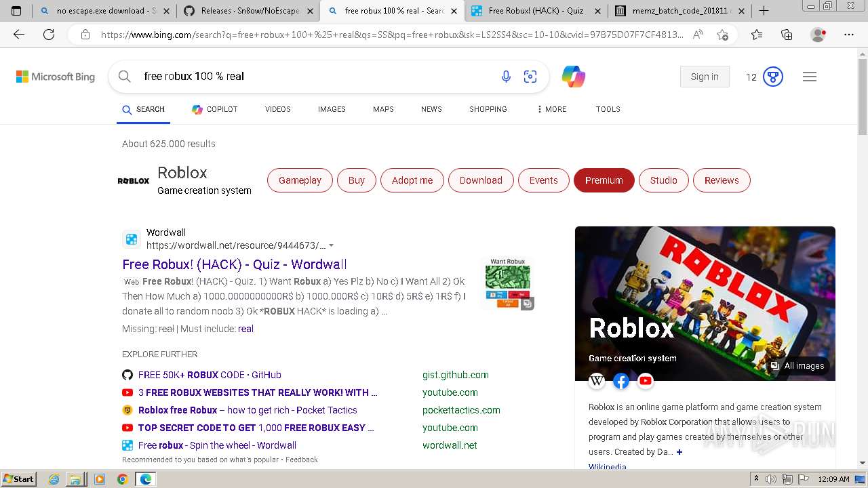Reload the page with the refresh icon
This screenshot has width=868, height=488.
[49, 35]
